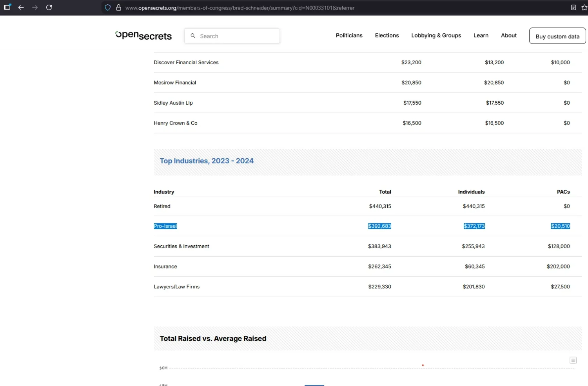
Task: Click the $60,345 Insurance individuals value
Action: [475, 266]
